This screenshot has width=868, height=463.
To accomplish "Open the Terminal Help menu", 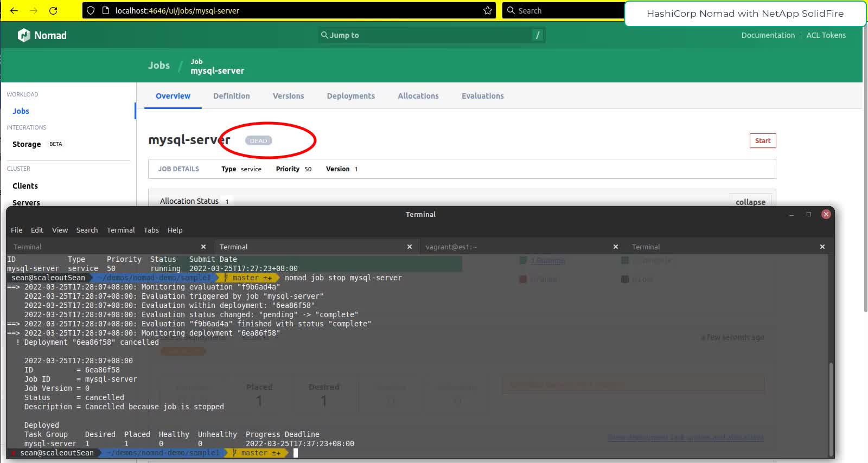I will [x=175, y=230].
